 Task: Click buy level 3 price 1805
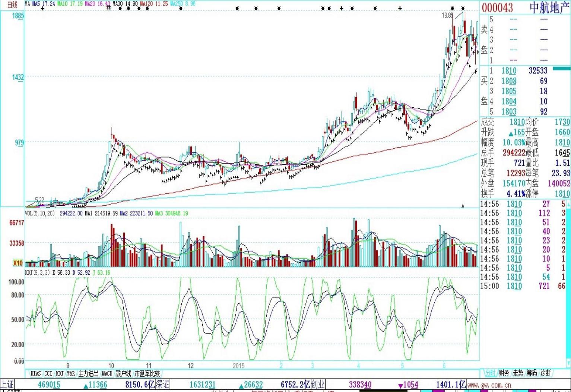coord(509,91)
